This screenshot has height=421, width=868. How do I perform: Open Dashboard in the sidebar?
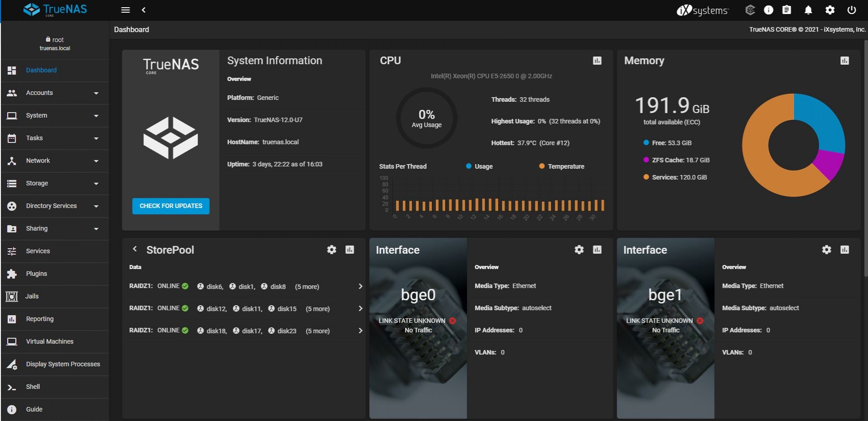pos(55,70)
